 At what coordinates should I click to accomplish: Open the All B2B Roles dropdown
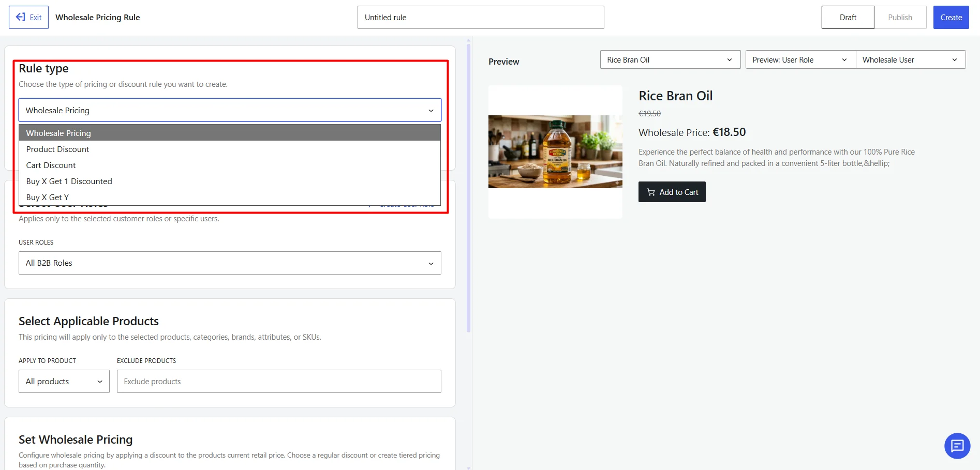click(230, 263)
